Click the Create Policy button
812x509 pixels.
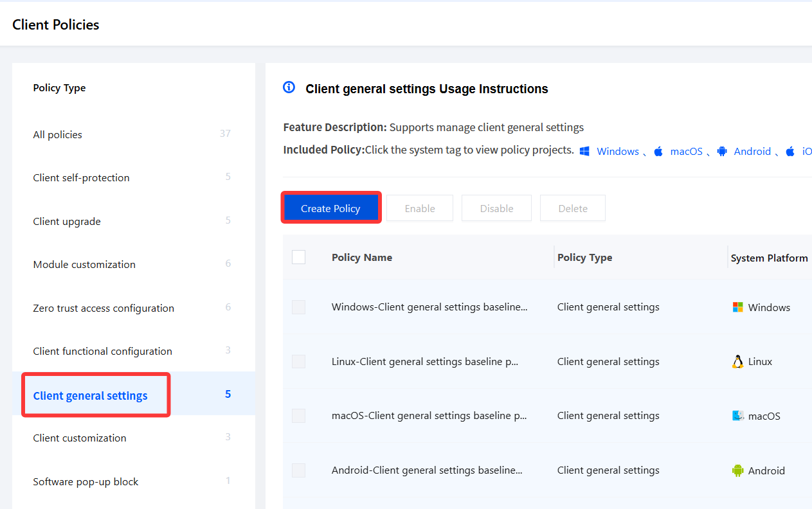pos(330,208)
